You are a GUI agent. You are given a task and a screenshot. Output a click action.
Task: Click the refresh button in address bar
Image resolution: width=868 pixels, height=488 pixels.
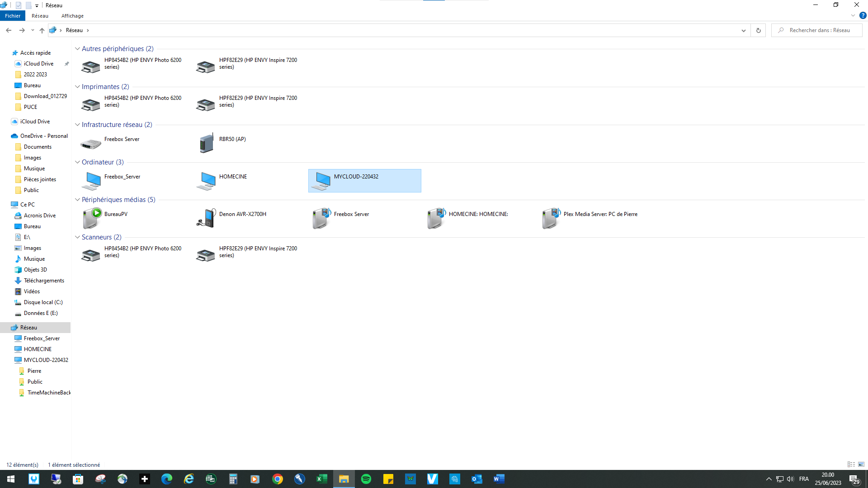click(x=759, y=30)
